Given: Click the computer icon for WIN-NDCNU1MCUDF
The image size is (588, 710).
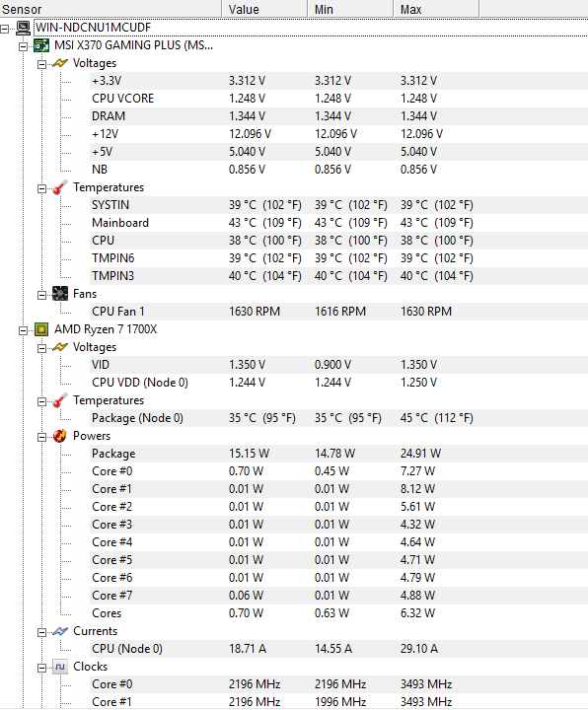Looking at the screenshot, I should click(23, 28).
